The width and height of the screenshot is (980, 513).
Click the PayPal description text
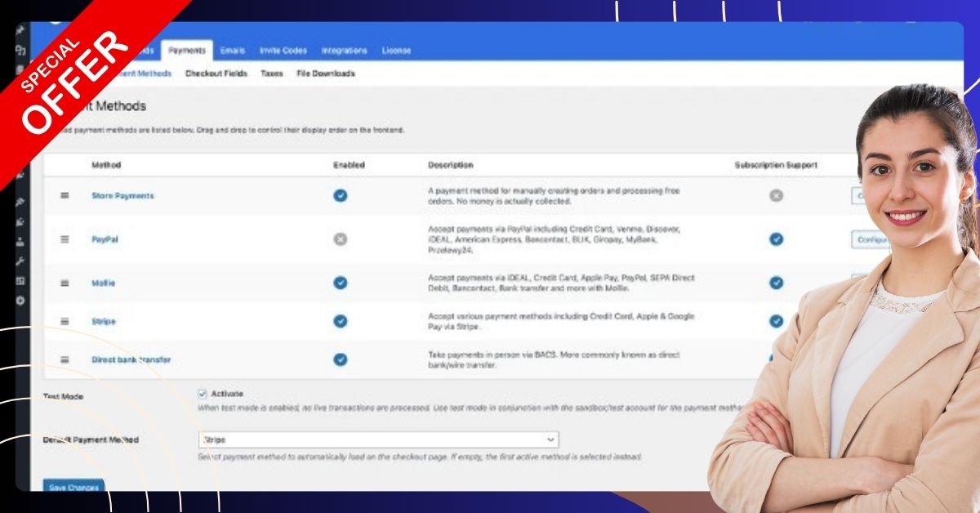[554, 239]
